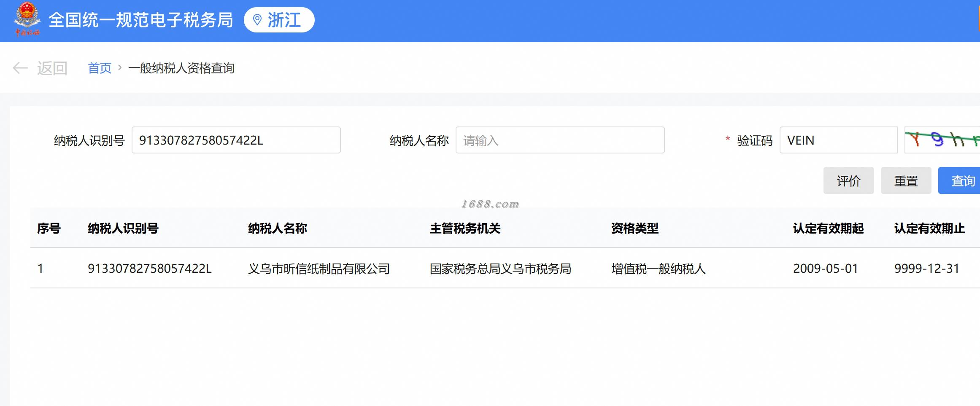Click the 纳税人名称 table column header
Screen dimensions: 980x406
(x=278, y=228)
